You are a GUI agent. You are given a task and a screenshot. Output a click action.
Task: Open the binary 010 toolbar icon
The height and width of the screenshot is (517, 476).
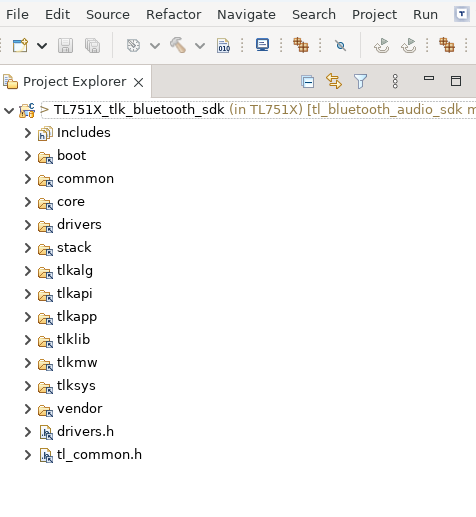223,45
